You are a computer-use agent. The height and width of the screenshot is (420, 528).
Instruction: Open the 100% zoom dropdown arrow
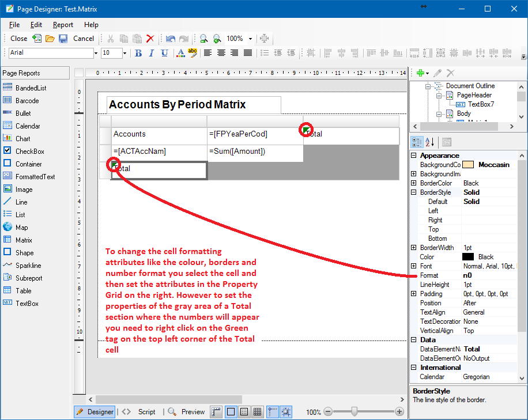250,39
